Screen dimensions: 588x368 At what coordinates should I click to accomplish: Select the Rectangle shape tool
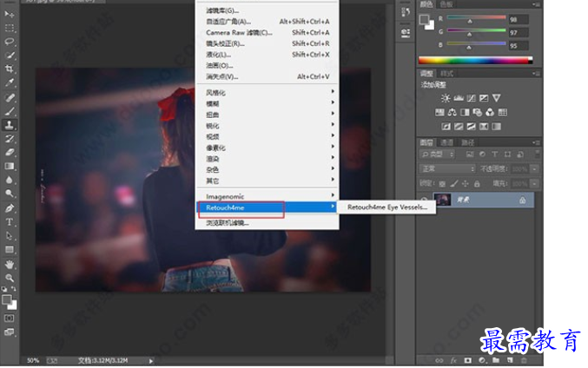(10, 250)
